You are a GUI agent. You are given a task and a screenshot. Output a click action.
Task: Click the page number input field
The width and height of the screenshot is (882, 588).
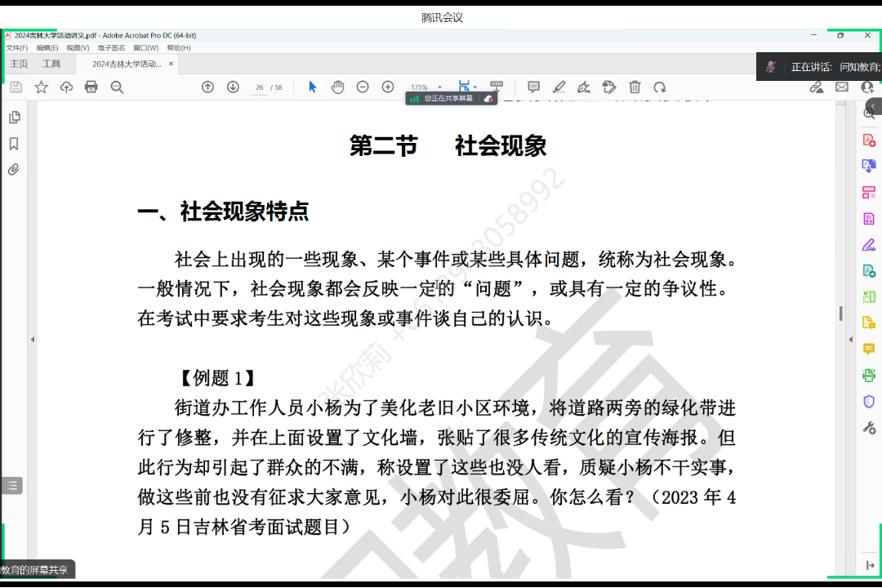point(260,87)
